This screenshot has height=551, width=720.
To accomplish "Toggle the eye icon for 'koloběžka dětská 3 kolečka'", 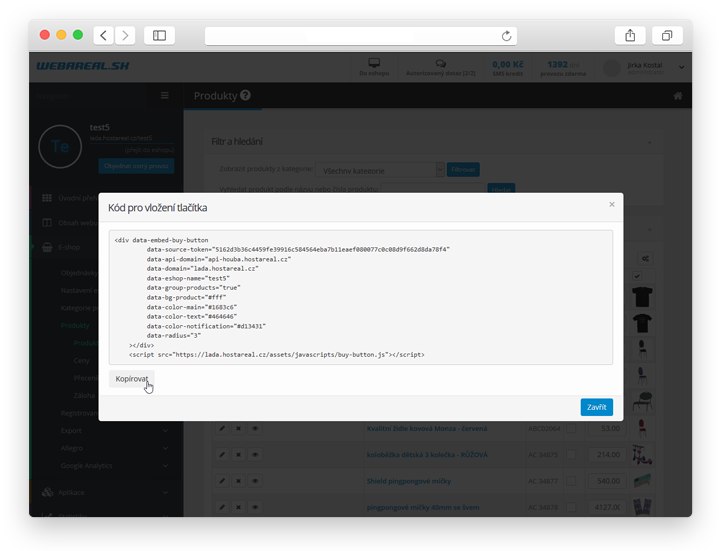I will tap(255, 455).
